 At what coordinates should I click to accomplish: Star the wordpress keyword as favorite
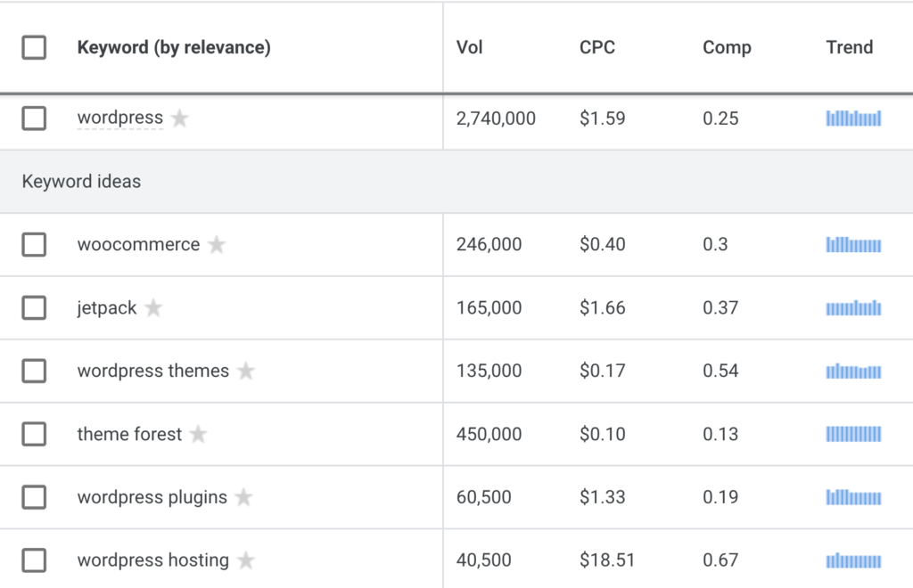point(180,118)
